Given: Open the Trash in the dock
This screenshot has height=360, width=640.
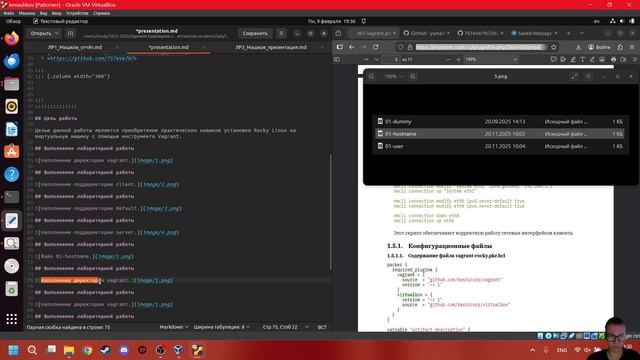Looking at the screenshot, I should 11,289.
